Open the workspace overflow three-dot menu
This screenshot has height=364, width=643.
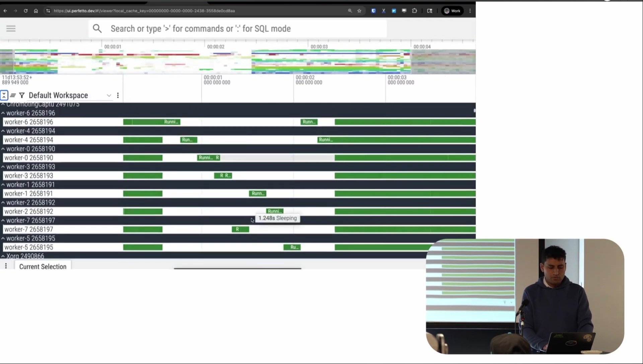[x=118, y=95]
